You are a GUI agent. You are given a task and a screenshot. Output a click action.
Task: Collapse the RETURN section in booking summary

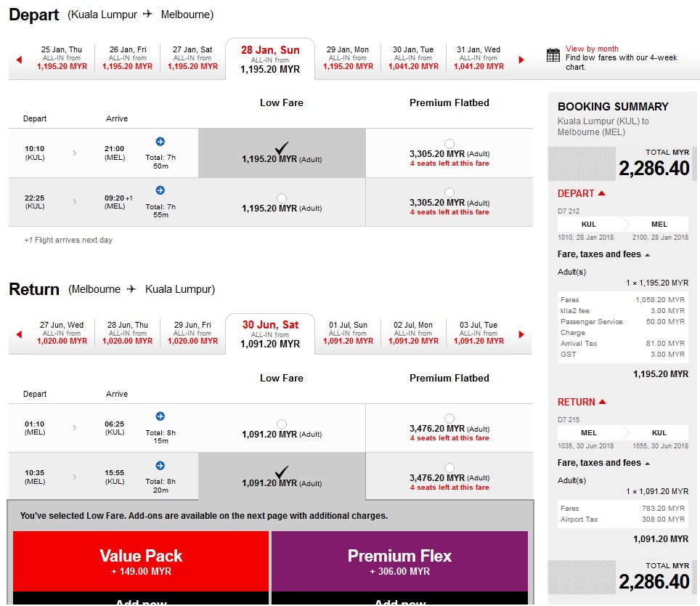(x=602, y=402)
